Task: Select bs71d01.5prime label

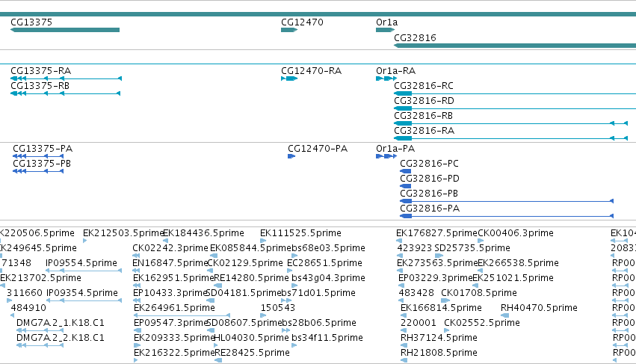Action: (318, 293)
